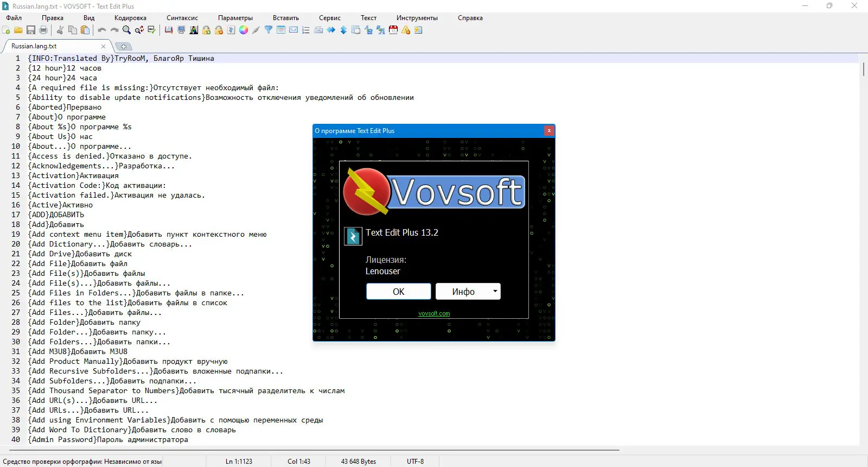Create a new file via the toolbar icon
The width and height of the screenshot is (868, 467).
[x=6, y=30]
